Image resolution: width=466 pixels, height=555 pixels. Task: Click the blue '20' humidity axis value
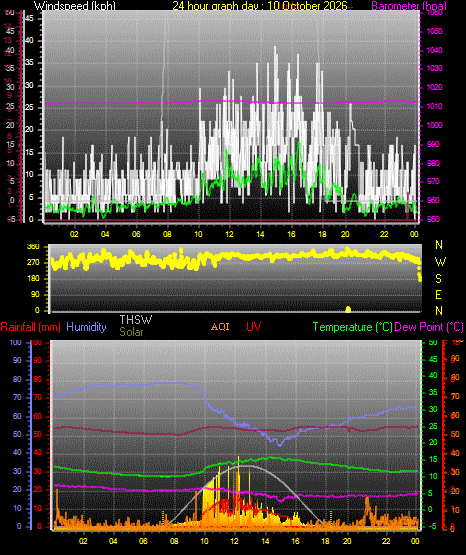coord(17,489)
